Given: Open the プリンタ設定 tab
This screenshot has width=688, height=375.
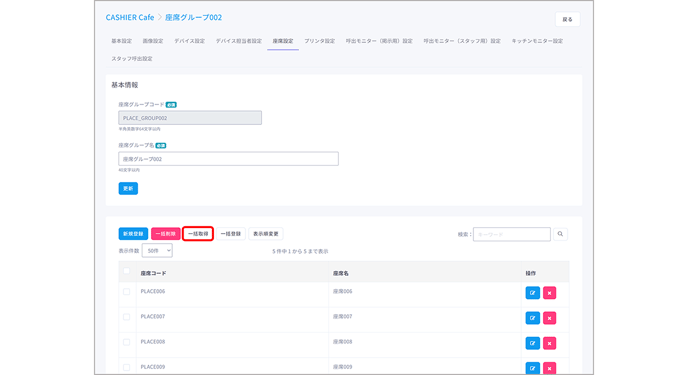Looking at the screenshot, I should coord(319,41).
